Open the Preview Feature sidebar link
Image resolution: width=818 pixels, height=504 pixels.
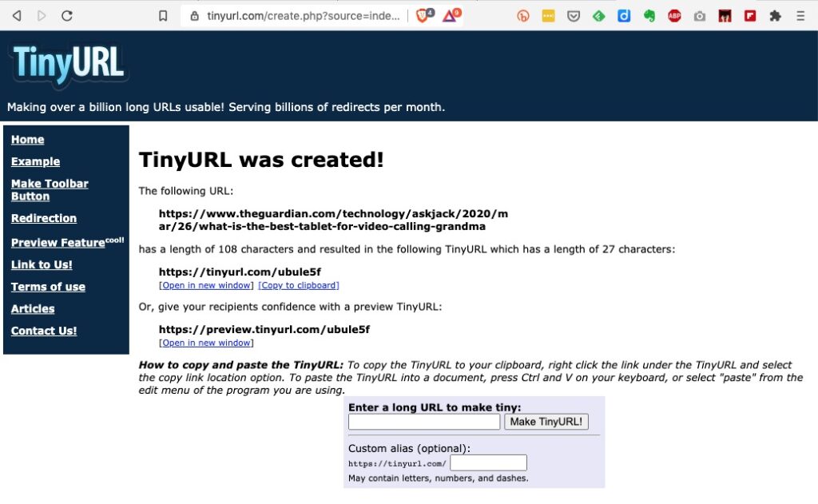click(x=58, y=243)
